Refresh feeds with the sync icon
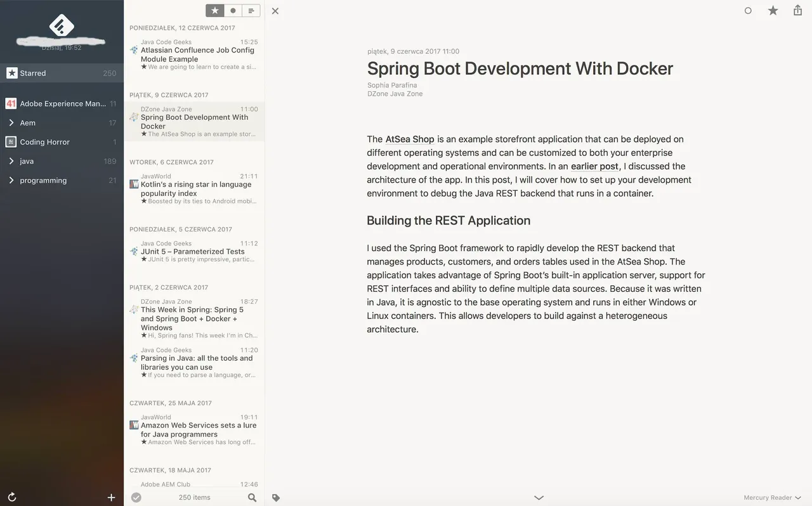812x506 pixels. 11,498
